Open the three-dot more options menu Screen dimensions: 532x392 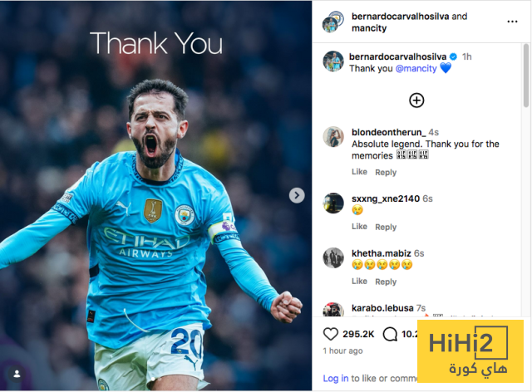pyautogui.click(x=512, y=22)
